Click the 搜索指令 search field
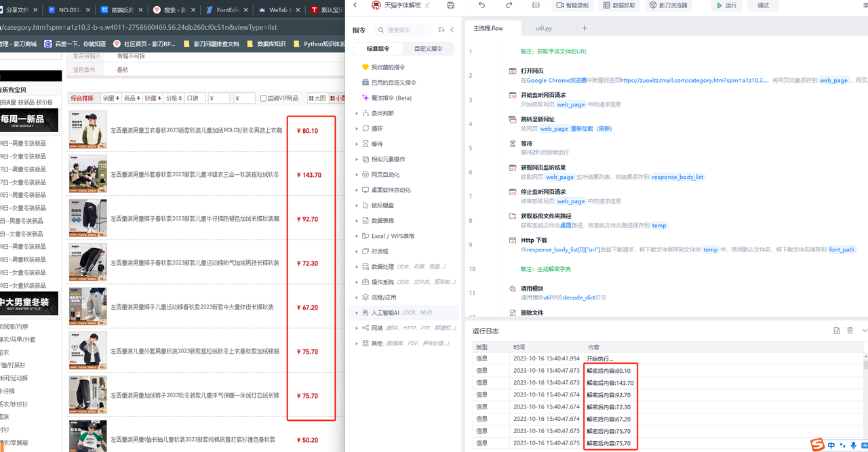The height and width of the screenshot is (452, 868). click(404, 30)
